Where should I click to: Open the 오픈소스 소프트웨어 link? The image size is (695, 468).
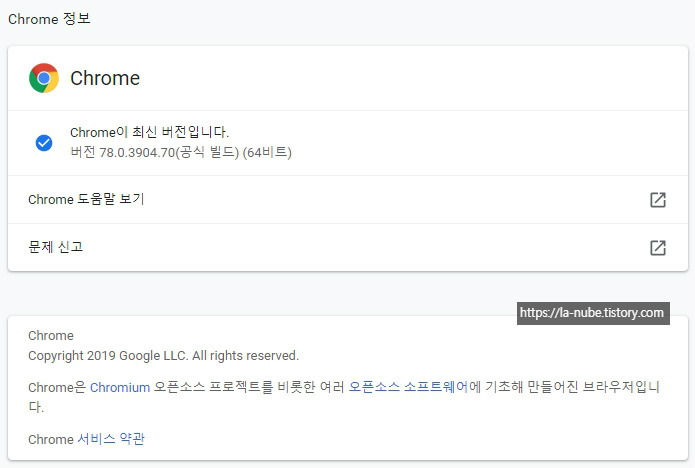pos(408,387)
